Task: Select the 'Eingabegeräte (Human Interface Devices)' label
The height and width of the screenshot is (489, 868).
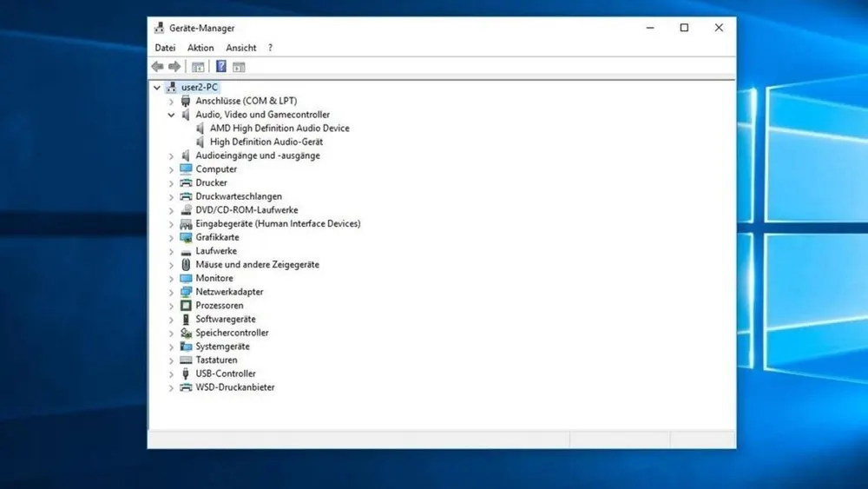Action: (278, 224)
